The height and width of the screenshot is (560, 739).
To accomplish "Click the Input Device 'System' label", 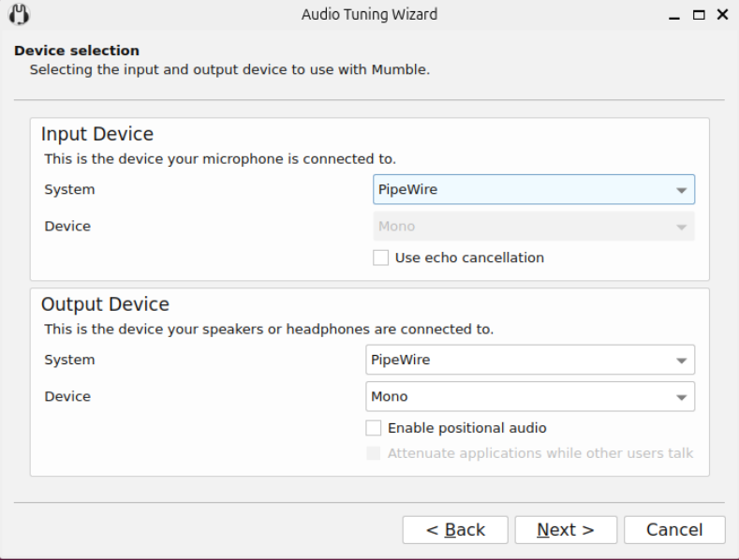I will [x=69, y=189].
